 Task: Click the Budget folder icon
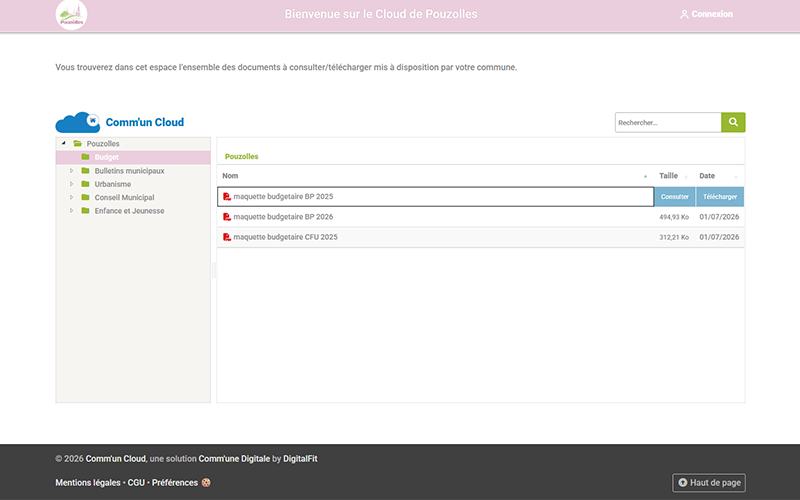pyautogui.click(x=86, y=157)
